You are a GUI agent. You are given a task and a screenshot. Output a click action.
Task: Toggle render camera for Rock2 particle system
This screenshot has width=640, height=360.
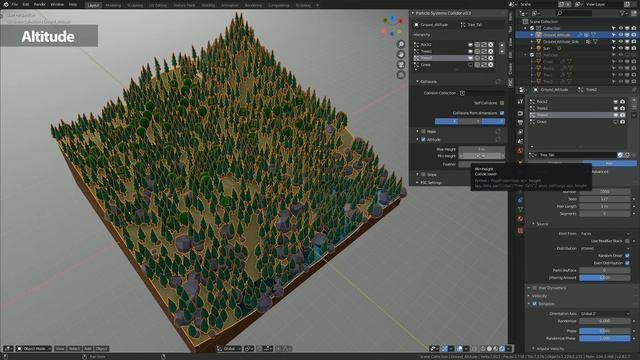coord(622,102)
